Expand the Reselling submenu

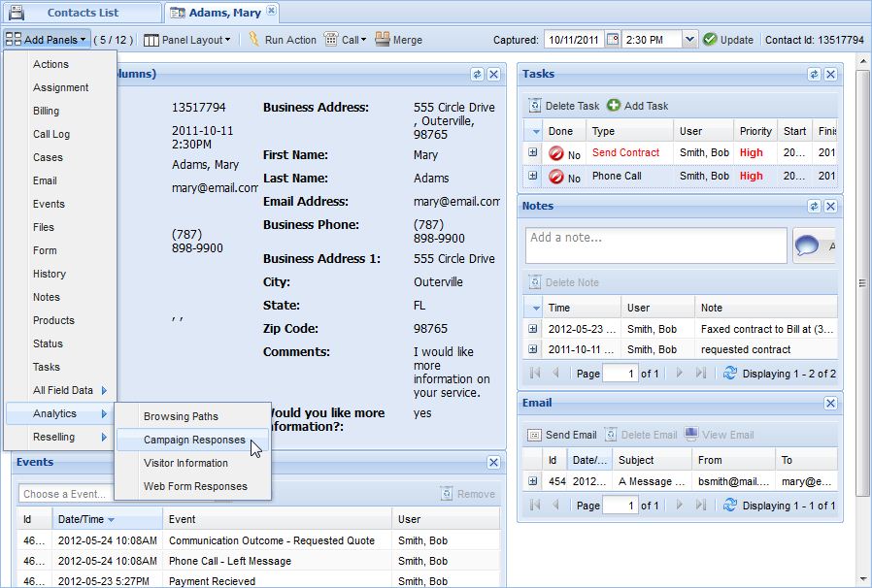click(60, 437)
